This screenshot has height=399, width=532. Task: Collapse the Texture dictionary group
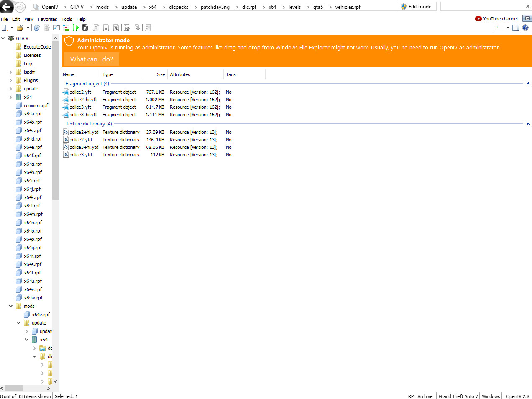(528, 124)
